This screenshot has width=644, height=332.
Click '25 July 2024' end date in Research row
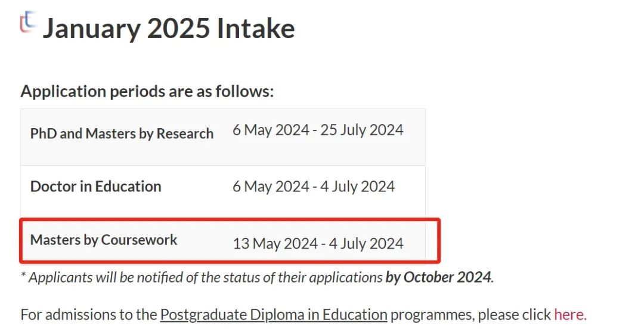[362, 131]
